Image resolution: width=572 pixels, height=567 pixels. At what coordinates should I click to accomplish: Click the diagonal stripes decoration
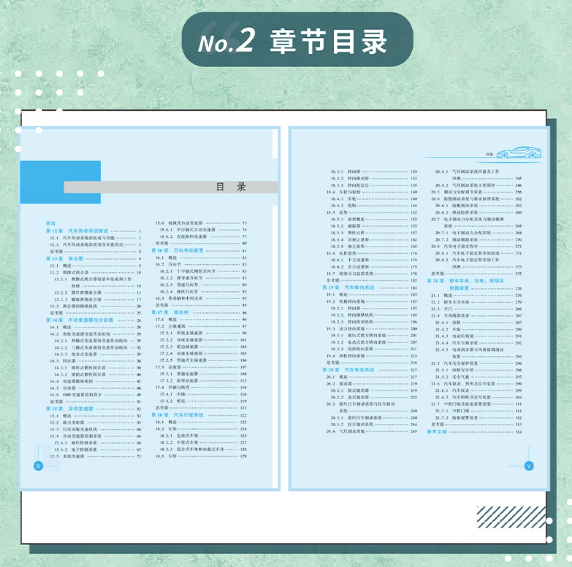[511, 517]
